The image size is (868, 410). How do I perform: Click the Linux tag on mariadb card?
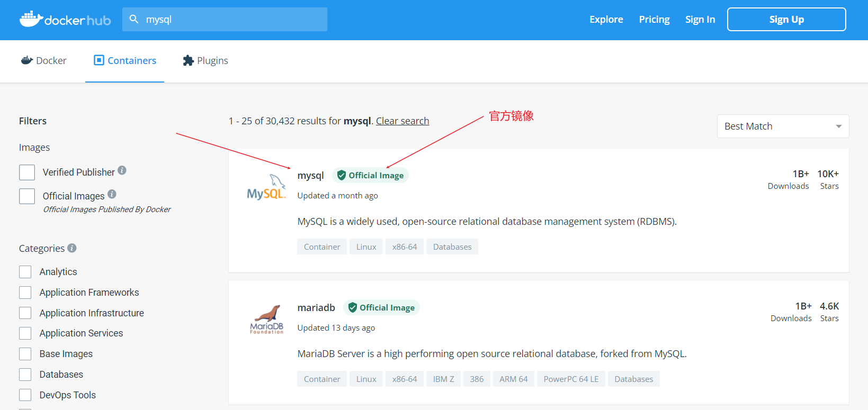click(x=366, y=379)
